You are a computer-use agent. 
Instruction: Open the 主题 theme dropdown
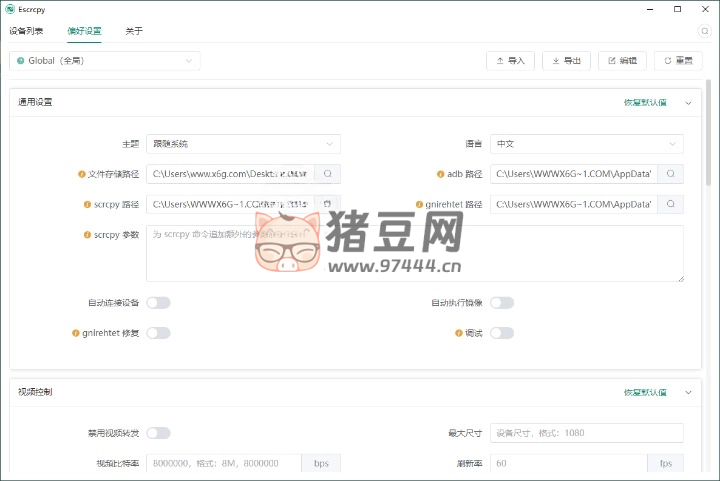tap(243, 144)
